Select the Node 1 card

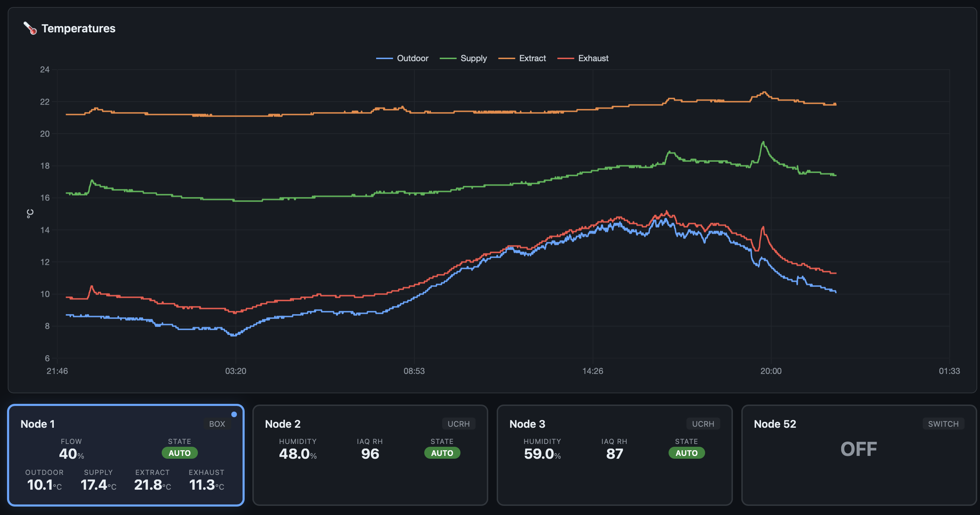125,455
